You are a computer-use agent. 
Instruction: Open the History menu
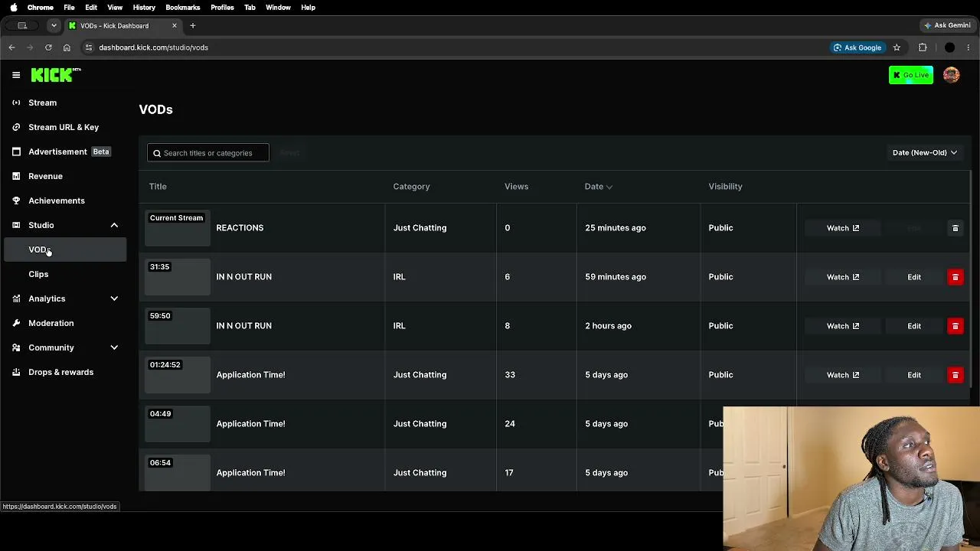[x=144, y=8]
